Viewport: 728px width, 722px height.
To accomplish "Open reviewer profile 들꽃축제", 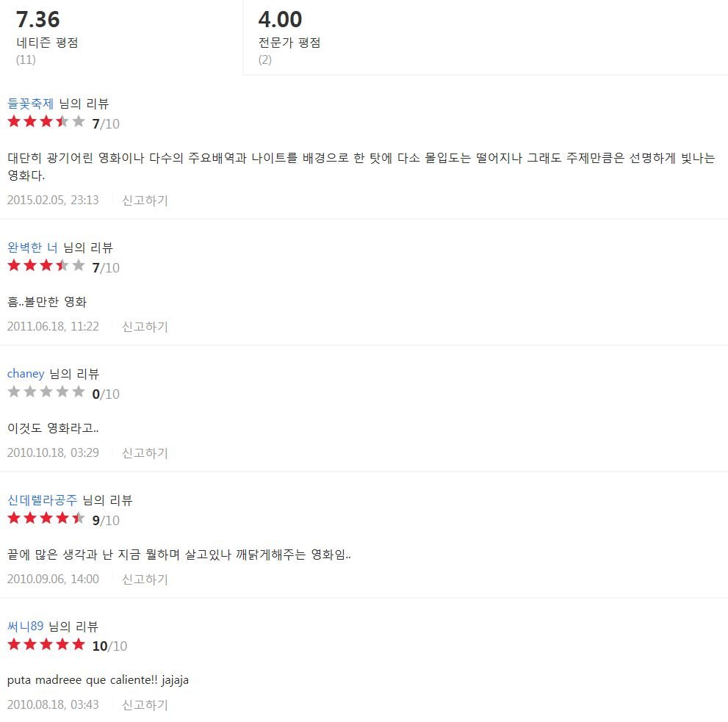I will coord(31,104).
